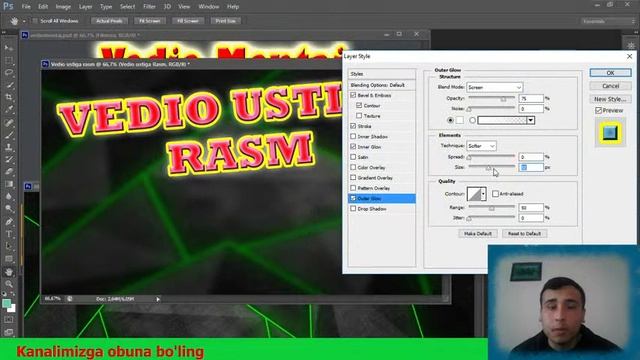This screenshot has width=640, height=360.
Task: Open the File menu
Action: [26, 7]
